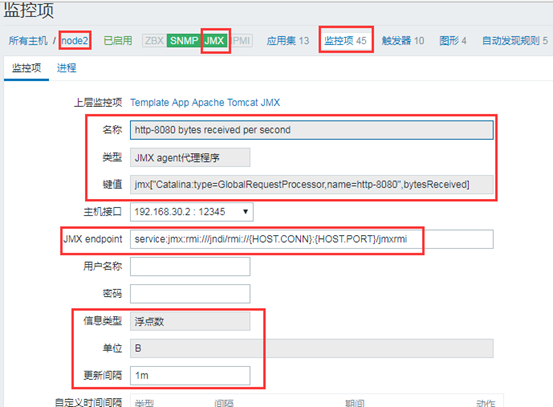
Task: Open the 触发器 10 section
Action: (x=403, y=41)
